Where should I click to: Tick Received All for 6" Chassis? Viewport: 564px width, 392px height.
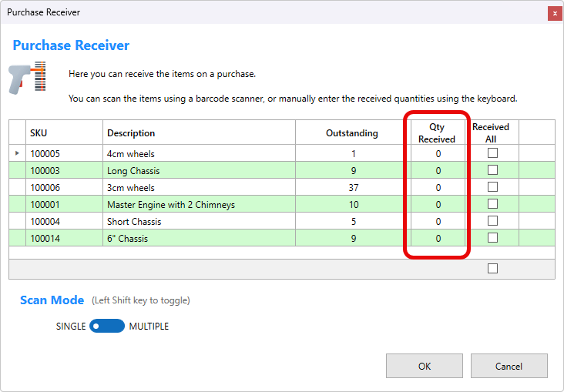pos(492,238)
